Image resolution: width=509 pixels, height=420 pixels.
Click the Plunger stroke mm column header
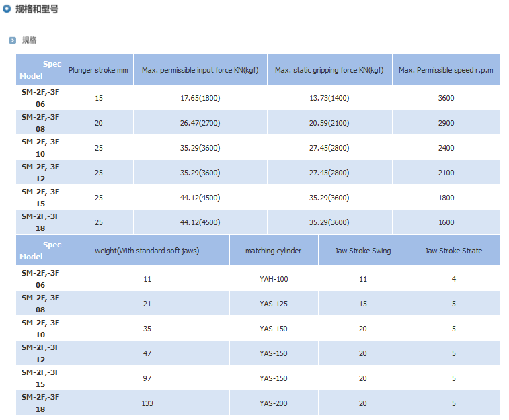tap(98, 70)
